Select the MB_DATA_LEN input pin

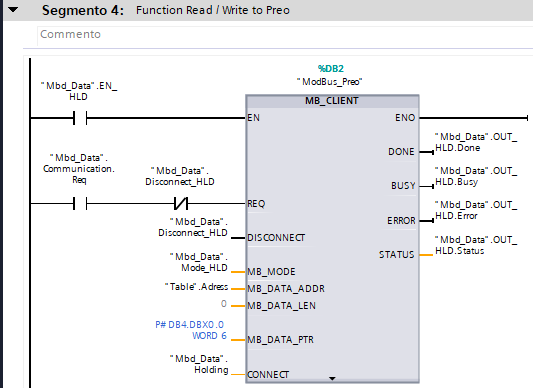pyautogui.click(x=281, y=306)
